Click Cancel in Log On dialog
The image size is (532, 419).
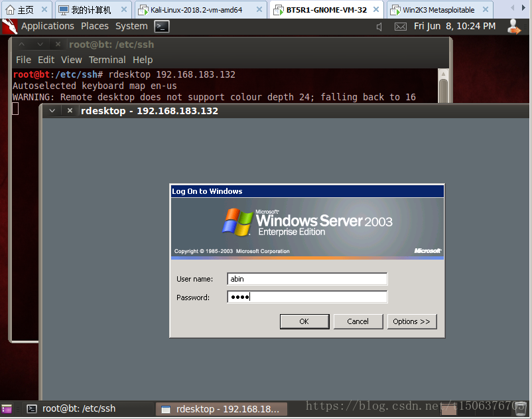[358, 321]
